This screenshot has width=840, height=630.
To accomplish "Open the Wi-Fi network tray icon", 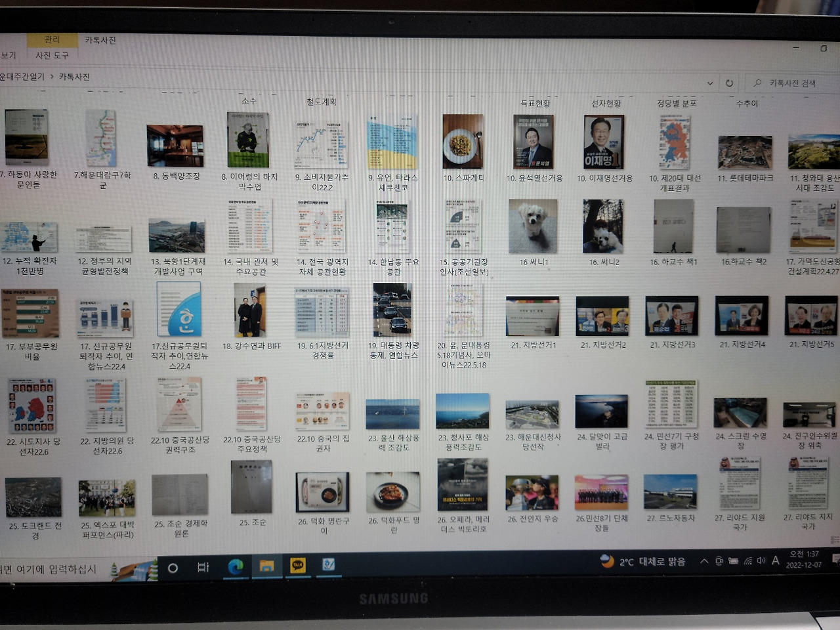I will point(747,560).
